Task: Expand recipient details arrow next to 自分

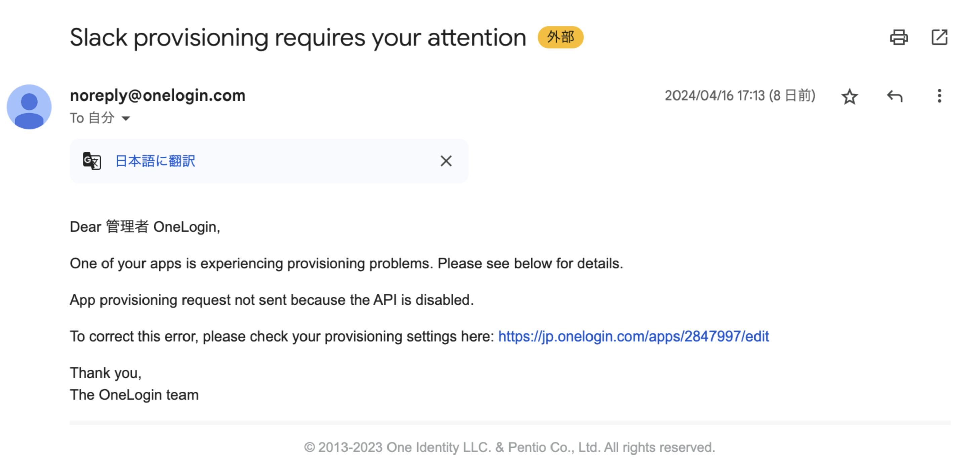Action: (x=126, y=119)
